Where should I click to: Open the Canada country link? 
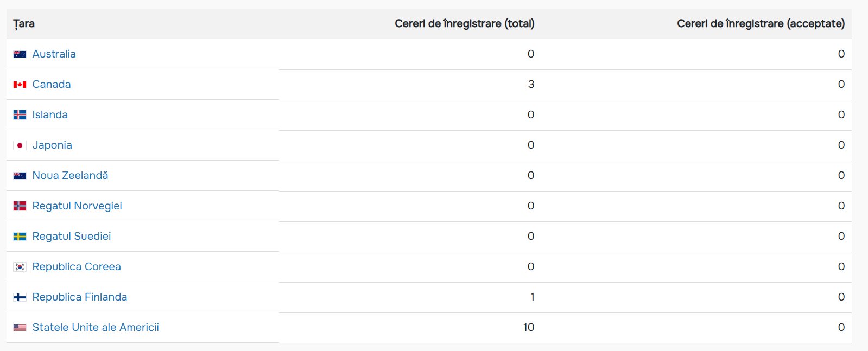(x=52, y=84)
